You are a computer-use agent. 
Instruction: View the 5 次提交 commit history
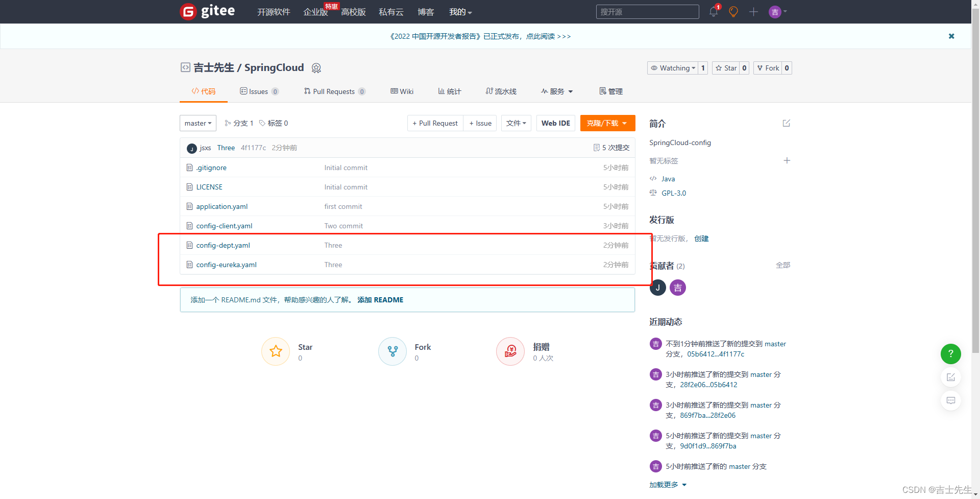(611, 148)
